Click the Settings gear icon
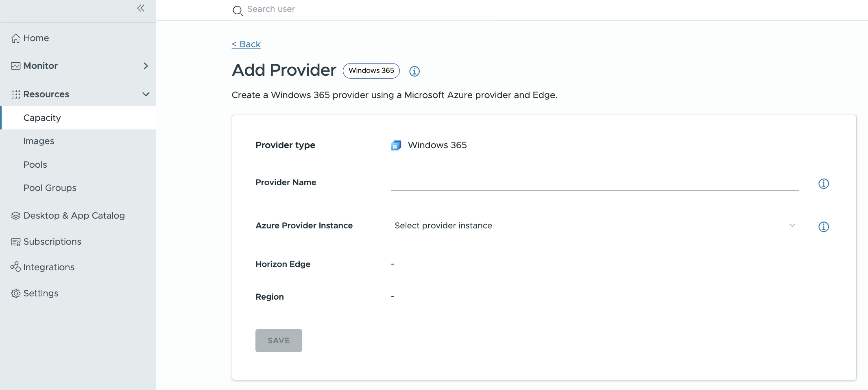The image size is (868, 390). [x=15, y=294]
